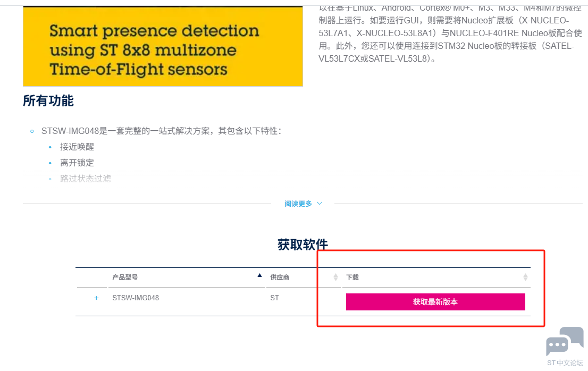Click the 供应商 column header text
588x371 pixels.
click(280, 277)
